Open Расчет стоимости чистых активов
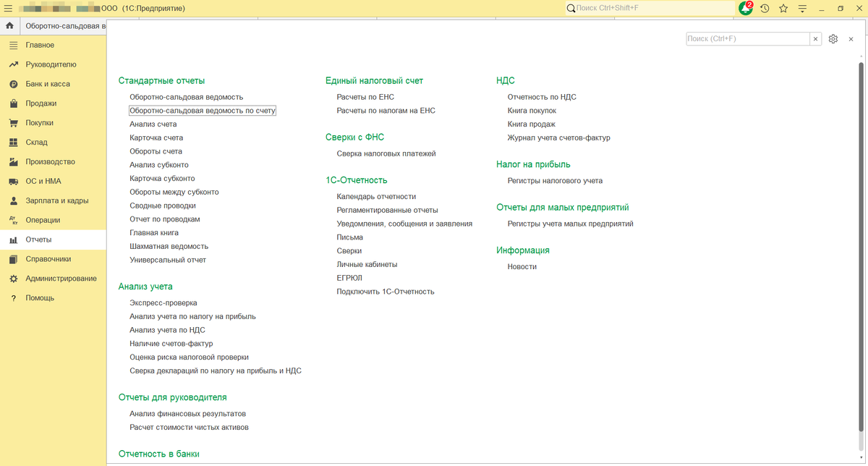This screenshot has height=466, width=868. pos(190,428)
